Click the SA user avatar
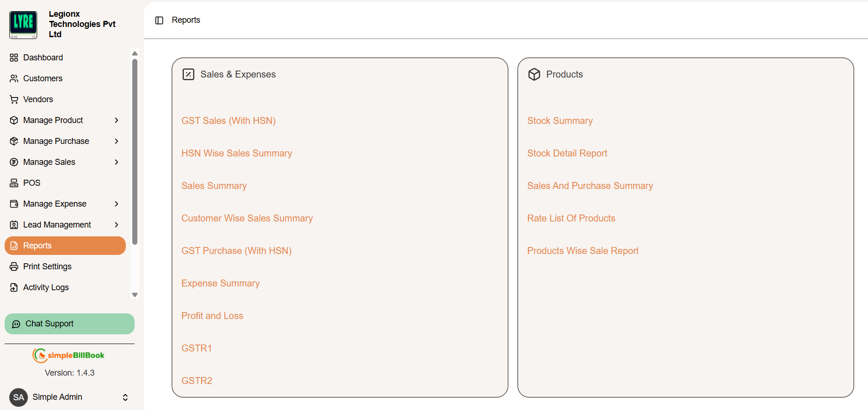This screenshot has width=868, height=410. pos(19,397)
